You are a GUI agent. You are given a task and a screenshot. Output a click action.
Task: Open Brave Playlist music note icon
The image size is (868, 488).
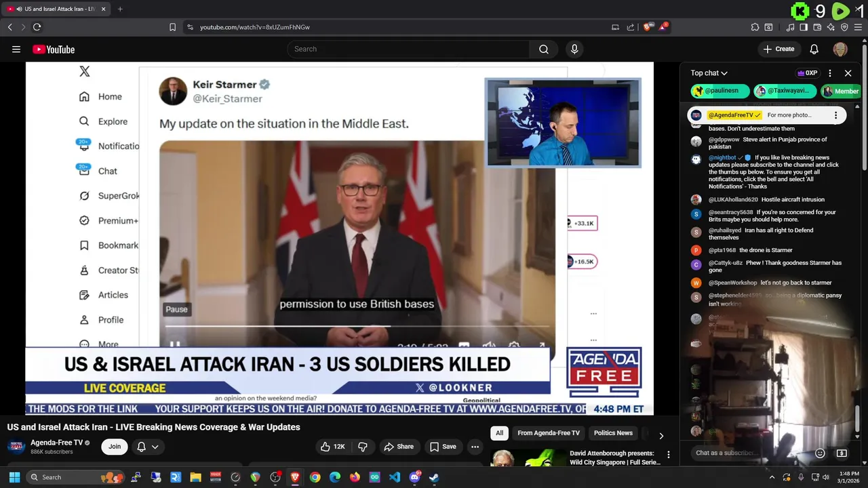790,27
